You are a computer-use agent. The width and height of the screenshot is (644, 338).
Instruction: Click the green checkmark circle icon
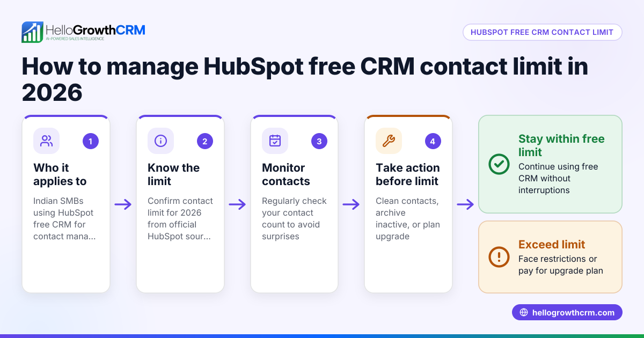(x=499, y=164)
